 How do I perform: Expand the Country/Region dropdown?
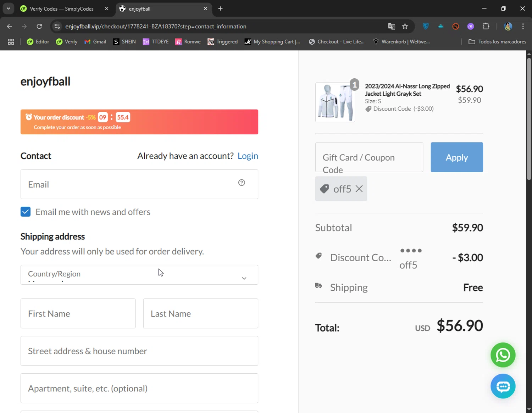click(139, 275)
